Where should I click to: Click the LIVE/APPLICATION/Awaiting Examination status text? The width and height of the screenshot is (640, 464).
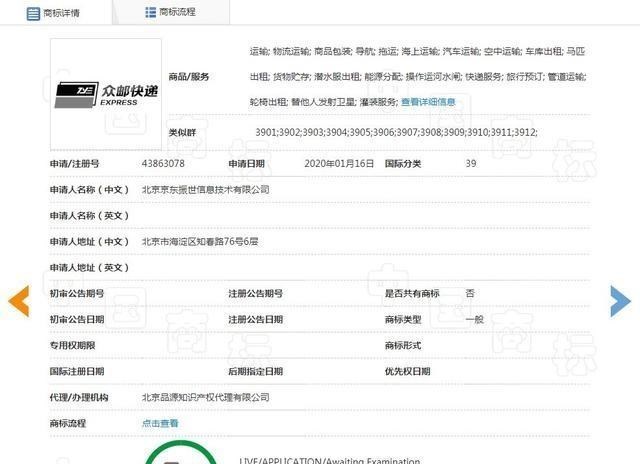pos(329,461)
